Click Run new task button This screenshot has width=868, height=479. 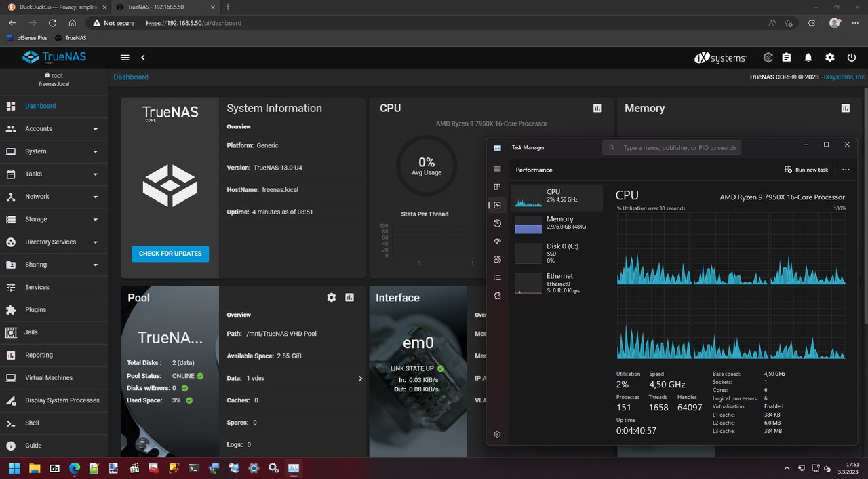[806, 170]
